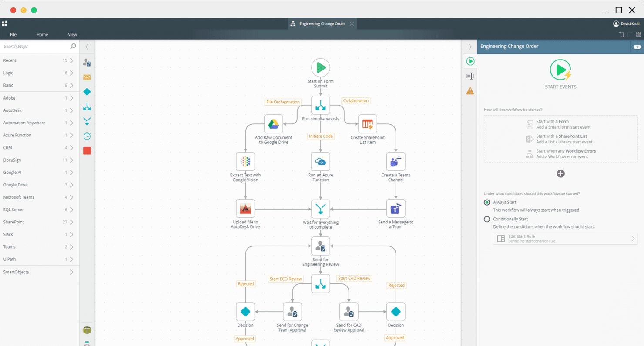Pick the red End step icon

[x=87, y=150]
